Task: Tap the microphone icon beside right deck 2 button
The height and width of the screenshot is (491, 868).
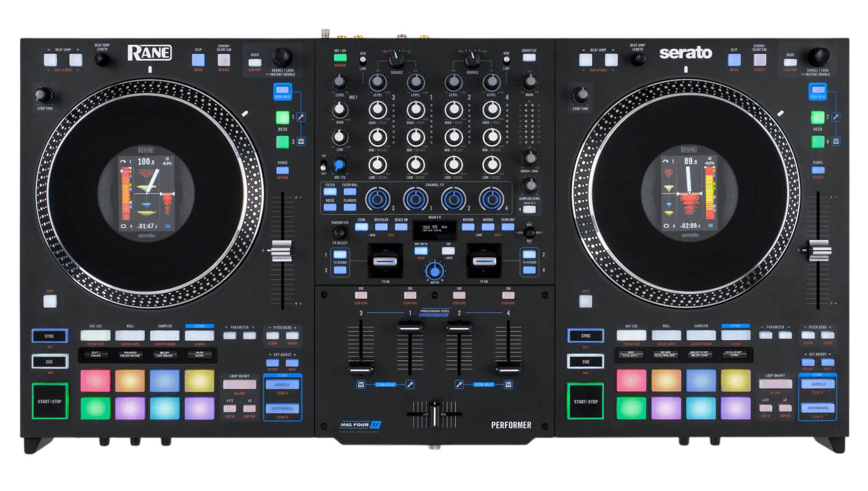Action: pos(836,117)
